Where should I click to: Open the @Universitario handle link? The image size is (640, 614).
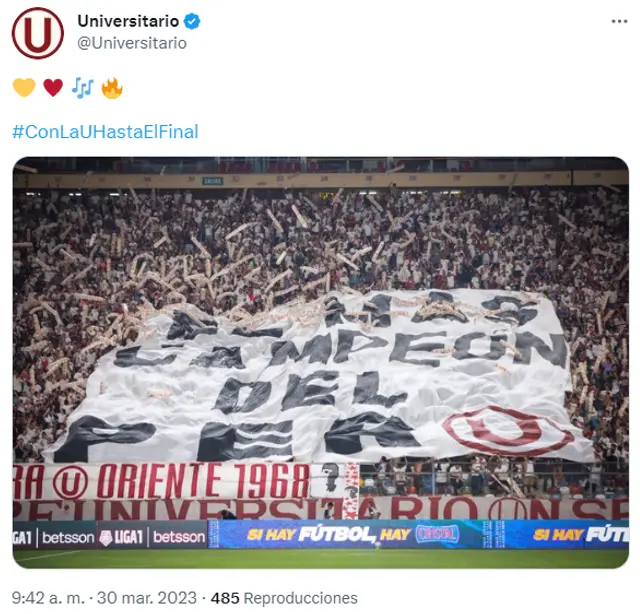pos(132,43)
